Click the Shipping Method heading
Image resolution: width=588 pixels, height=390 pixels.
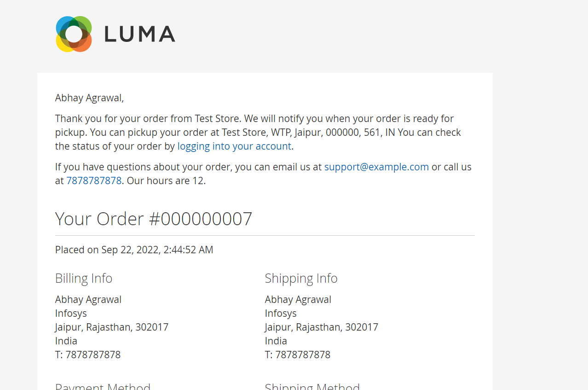coord(312,386)
